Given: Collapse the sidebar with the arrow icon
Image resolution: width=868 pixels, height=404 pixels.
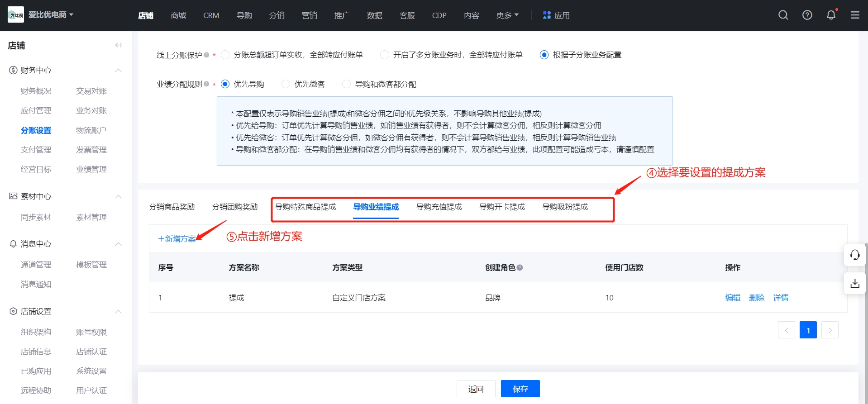Looking at the screenshot, I should pyautogui.click(x=118, y=45).
